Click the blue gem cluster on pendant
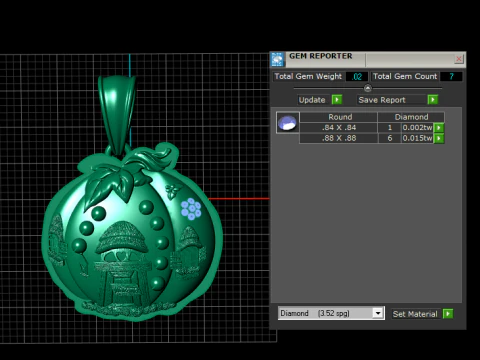The height and width of the screenshot is (360, 480). (x=191, y=209)
